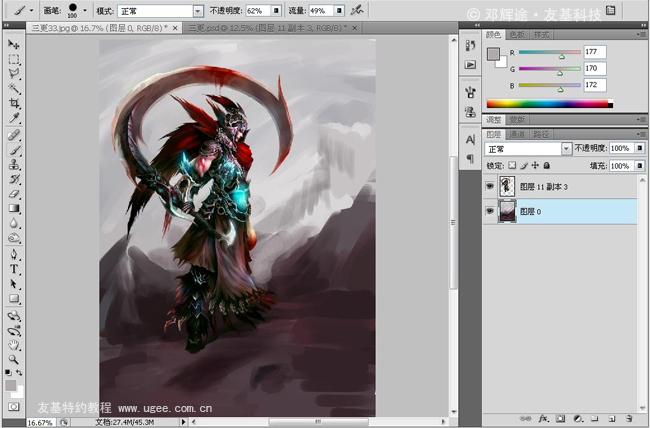The width and height of the screenshot is (650, 428).
Task: Open layer 不透明度 slider arrow
Action: tap(640, 148)
